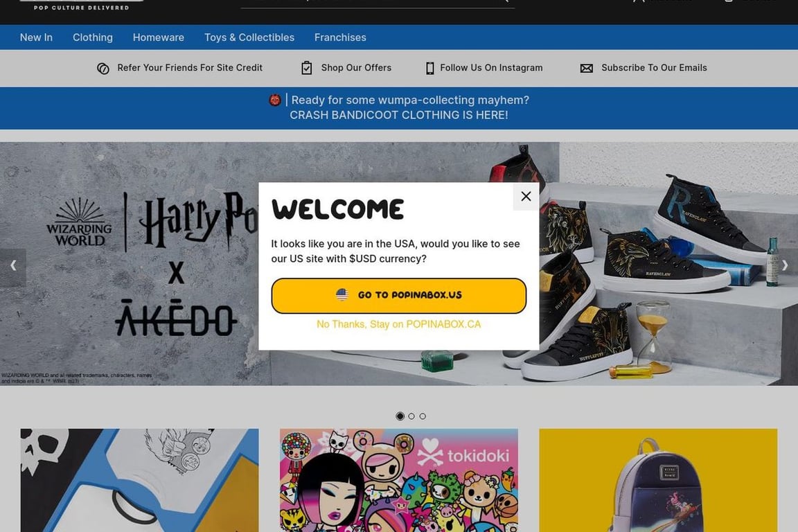The image size is (798, 532).
Task: Close the Welcome popup
Action: 526,196
